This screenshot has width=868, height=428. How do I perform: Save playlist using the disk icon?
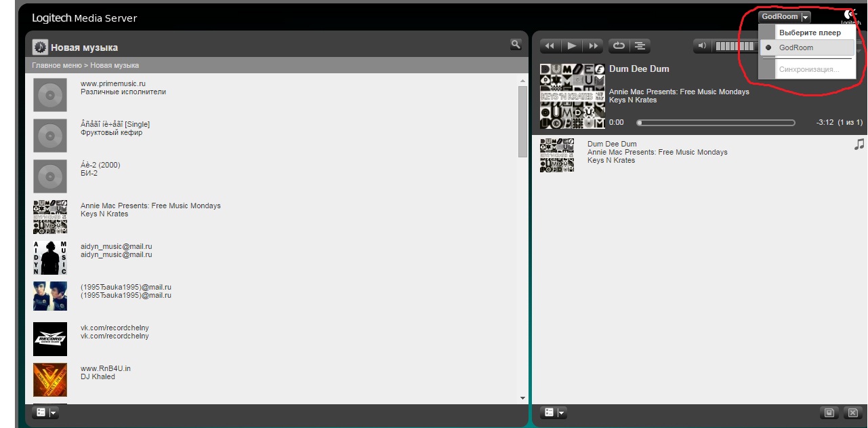[828, 412]
